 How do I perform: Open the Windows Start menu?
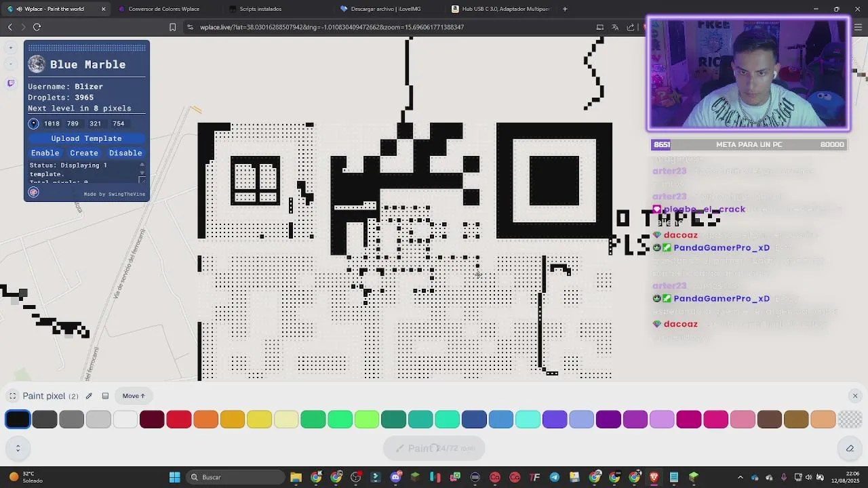(x=174, y=477)
